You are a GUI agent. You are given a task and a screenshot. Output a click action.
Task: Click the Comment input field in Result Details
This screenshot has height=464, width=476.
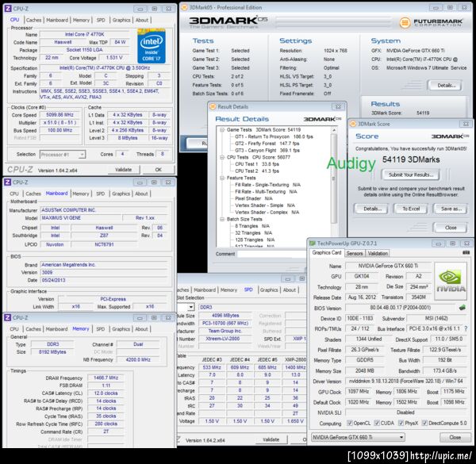point(272,254)
